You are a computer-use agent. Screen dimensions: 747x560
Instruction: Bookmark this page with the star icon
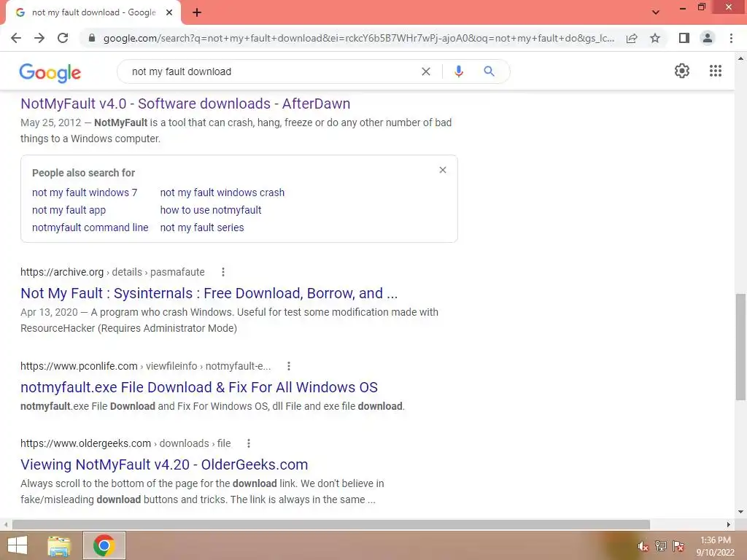pos(655,38)
